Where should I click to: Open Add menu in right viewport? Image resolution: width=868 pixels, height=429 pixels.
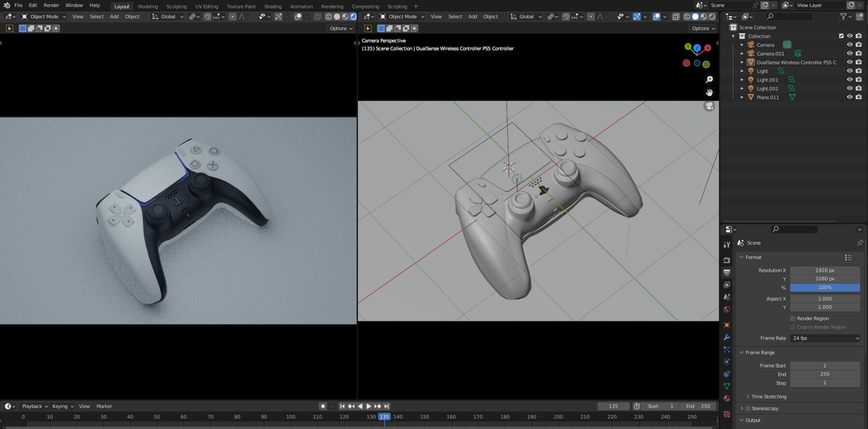coord(473,16)
